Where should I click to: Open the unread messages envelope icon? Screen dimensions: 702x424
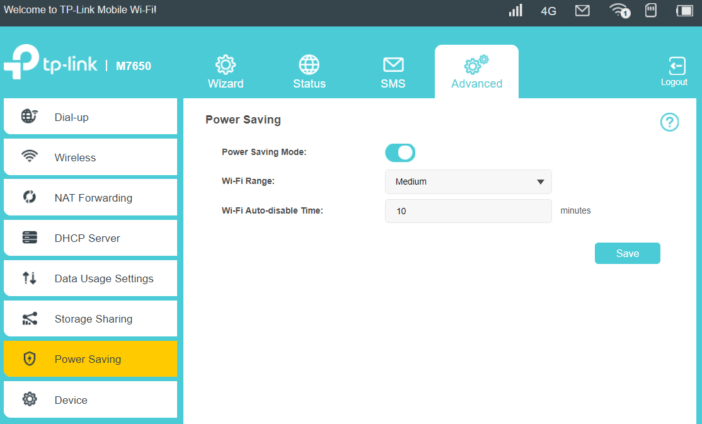point(582,10)
